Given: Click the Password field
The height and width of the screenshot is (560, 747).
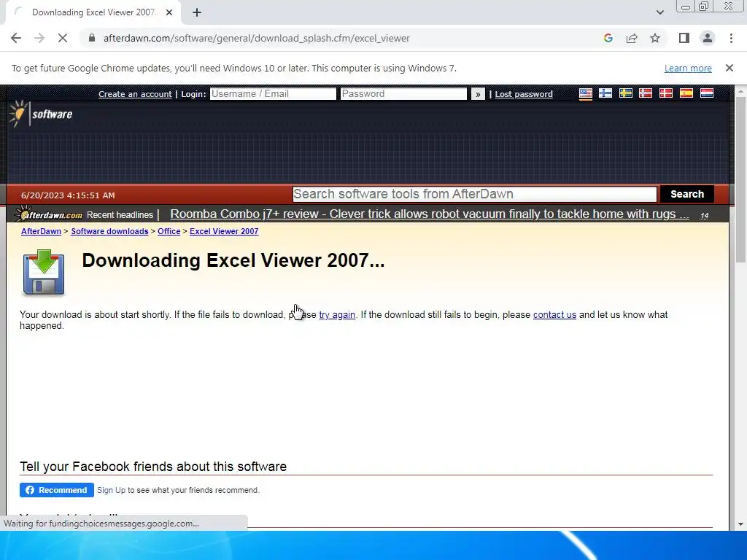Looking at the screenshot, I should coord(403,94).
